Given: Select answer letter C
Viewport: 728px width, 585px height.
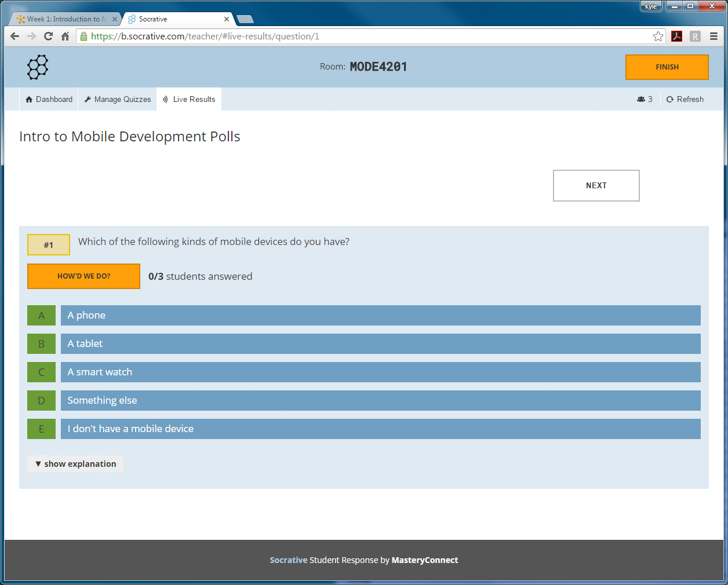Looking at the screenshot, I should [41, 372].
